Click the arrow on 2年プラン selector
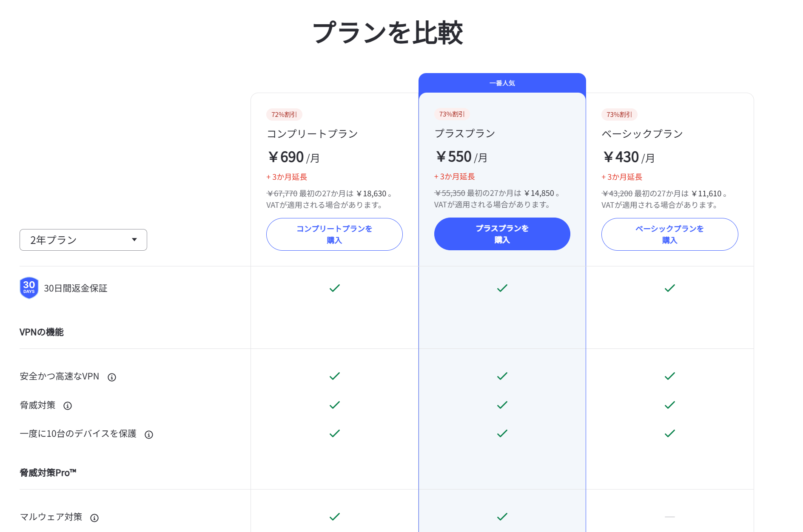 tap(134, 240)
